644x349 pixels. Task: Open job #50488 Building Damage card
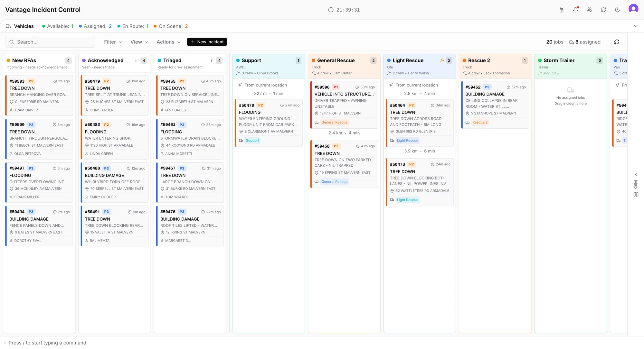coord(115,182)
